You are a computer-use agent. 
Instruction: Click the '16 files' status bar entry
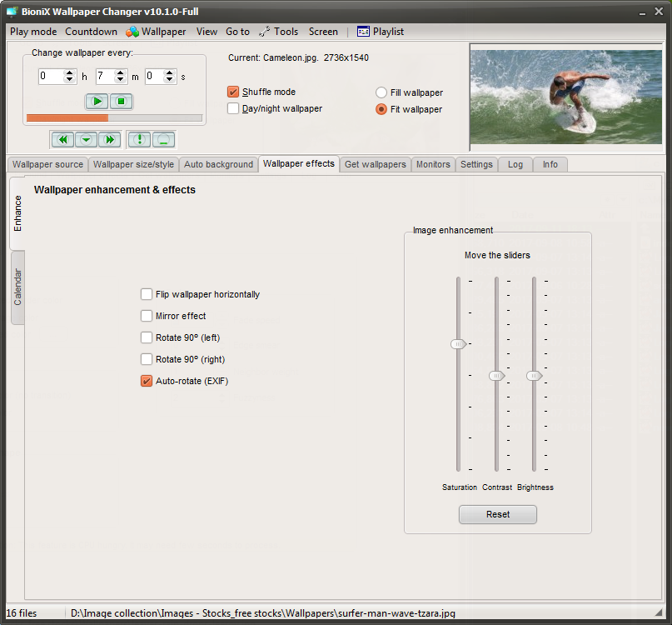pos(22,613)
